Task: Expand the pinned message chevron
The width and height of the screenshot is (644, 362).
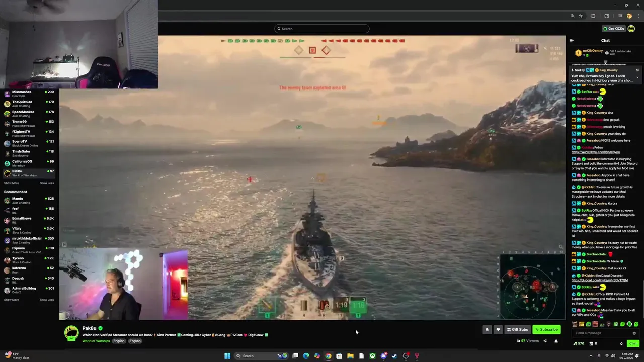Action: (x=637, y=77)
